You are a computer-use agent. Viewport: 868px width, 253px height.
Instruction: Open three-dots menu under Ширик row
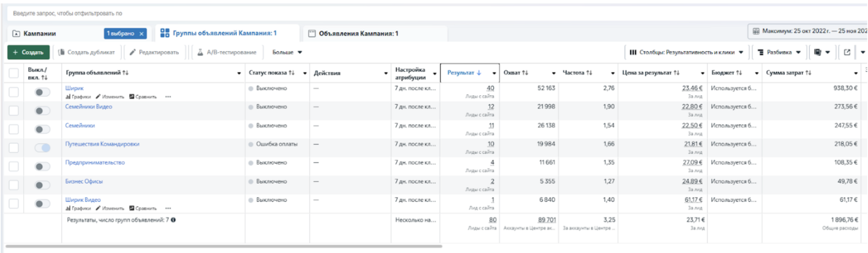click(x=168, y=97)
